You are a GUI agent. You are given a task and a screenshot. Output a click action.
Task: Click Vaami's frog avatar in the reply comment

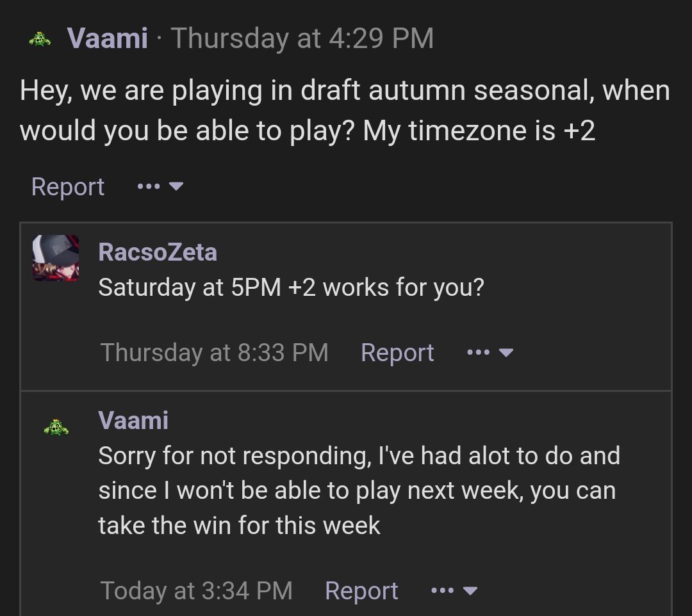tap(56, 428)
